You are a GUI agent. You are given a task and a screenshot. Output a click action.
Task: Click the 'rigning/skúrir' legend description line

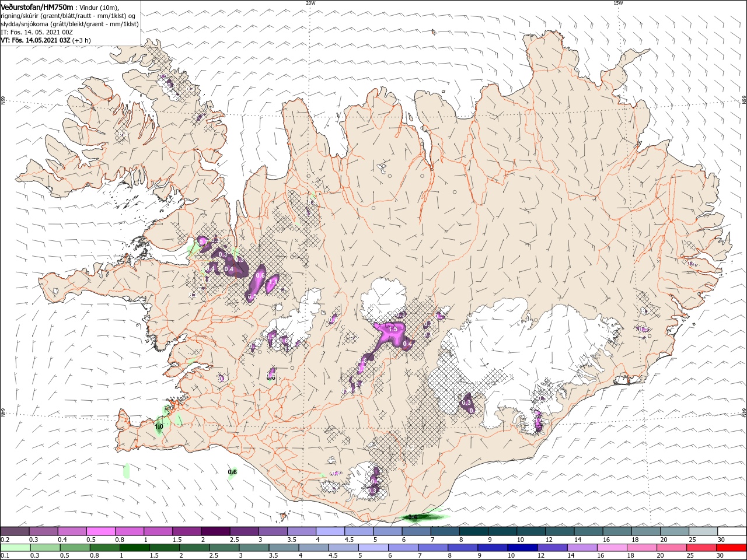[x=68, y=15]
